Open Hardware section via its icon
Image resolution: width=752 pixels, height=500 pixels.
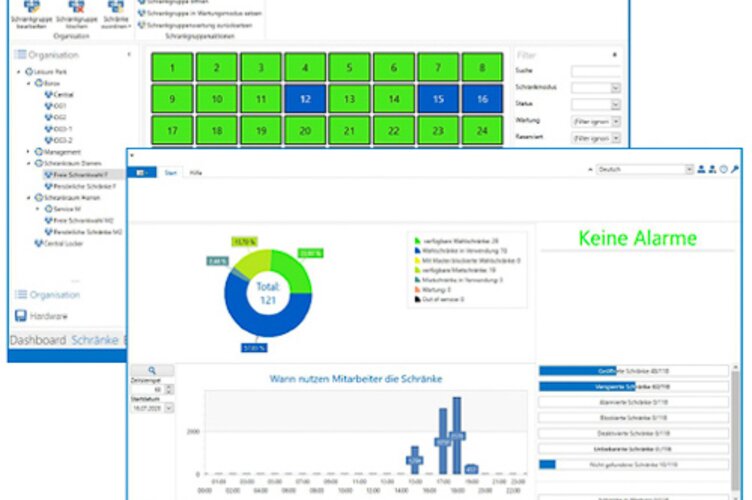(19, 317)
